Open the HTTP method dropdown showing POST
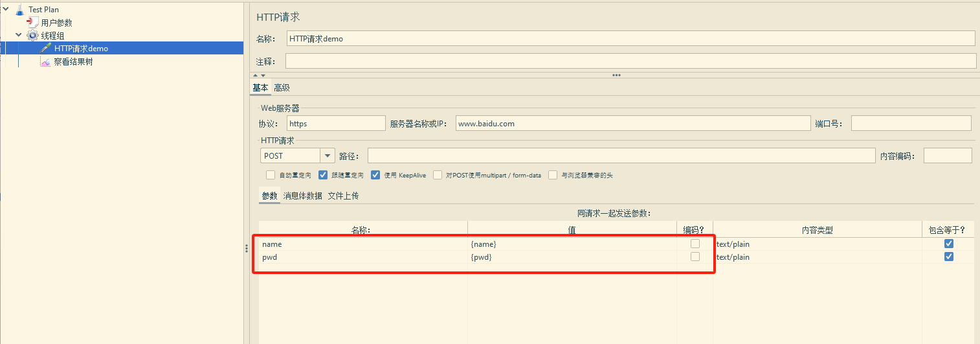Screen dimensions: 980x344 pos(298,156)
